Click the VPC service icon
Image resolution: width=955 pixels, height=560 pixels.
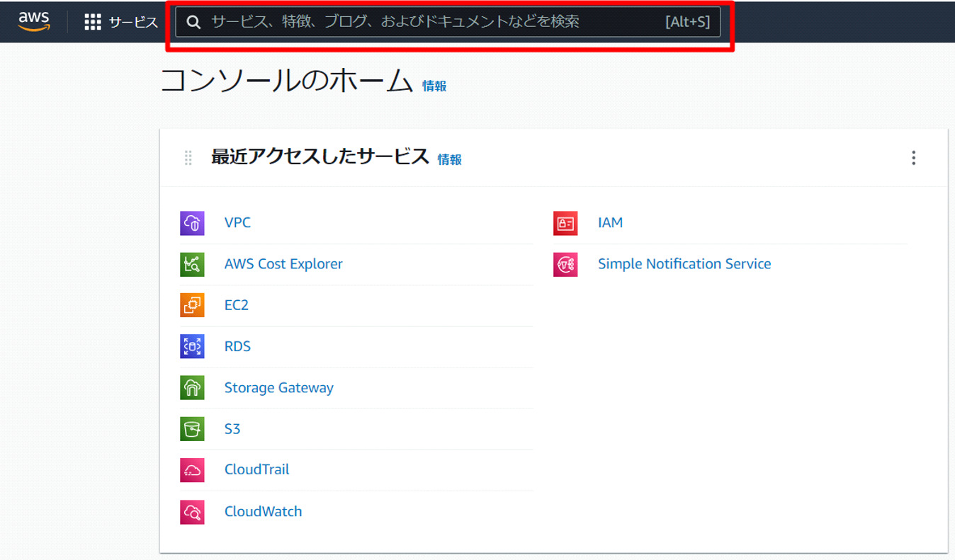(192, 223)
